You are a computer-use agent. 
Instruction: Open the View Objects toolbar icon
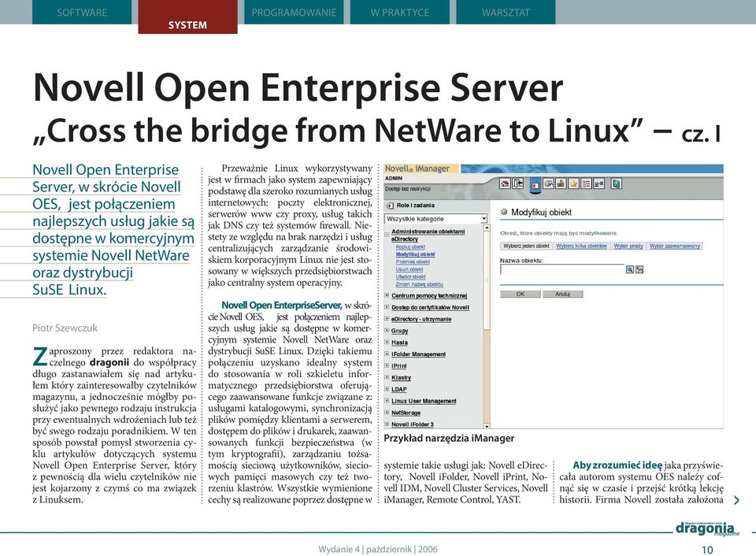[x=549, y=183]
